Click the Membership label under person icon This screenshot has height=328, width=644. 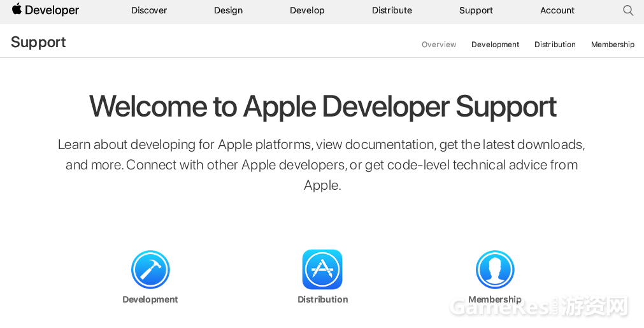tap(495, 299)
